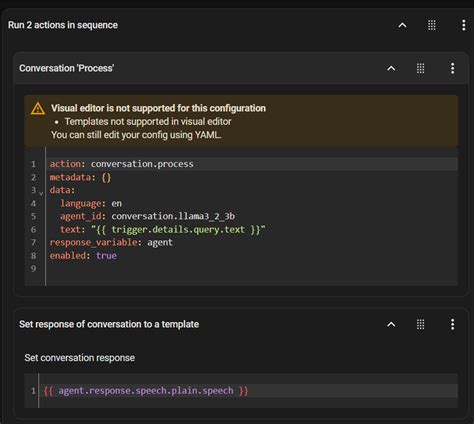
Task: Click the 'enabled: true' value
Action: click(x=106, y=256)
